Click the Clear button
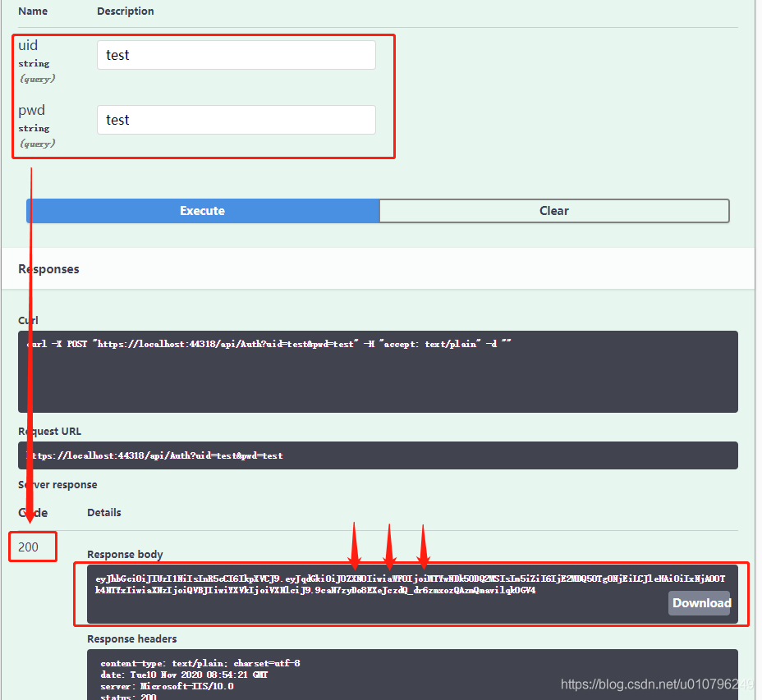The height and width of the screenshot is (700, 762). tap(553, 211)
